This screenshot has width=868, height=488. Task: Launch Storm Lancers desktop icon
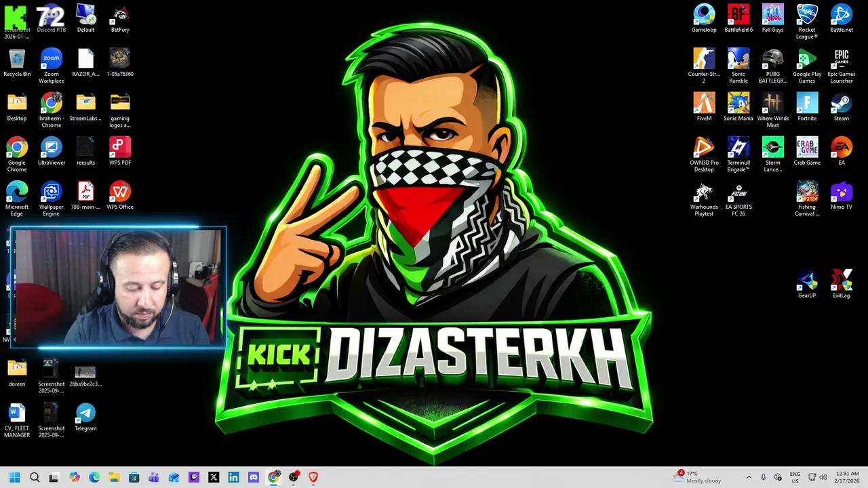pos(772,154)
